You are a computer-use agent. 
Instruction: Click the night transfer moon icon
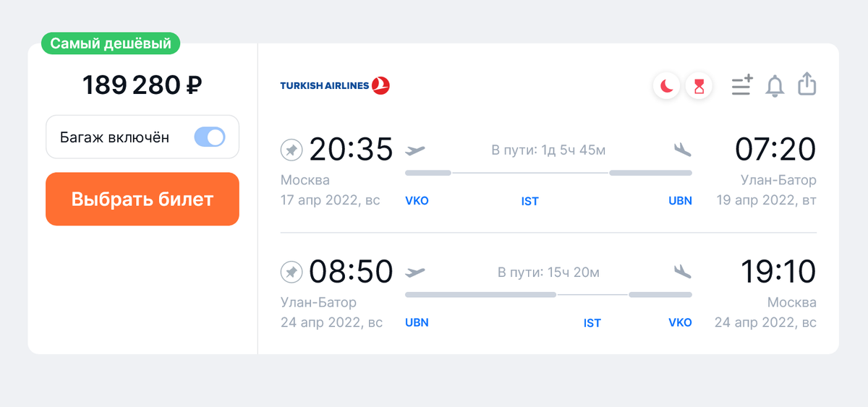point(666,87)
